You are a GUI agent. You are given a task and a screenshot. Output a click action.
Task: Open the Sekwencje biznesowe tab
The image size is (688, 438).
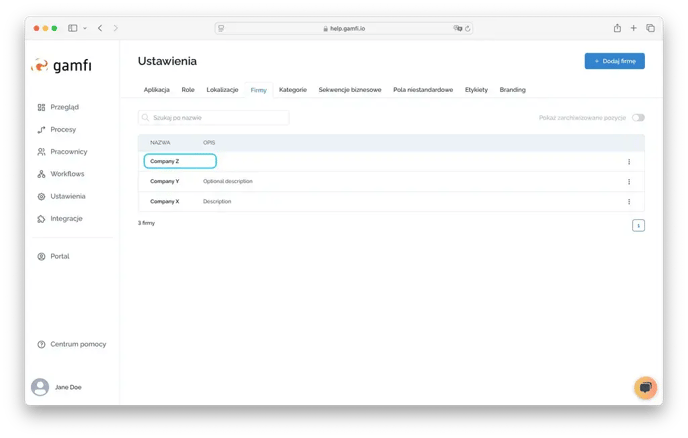click(x=350, y=90)
